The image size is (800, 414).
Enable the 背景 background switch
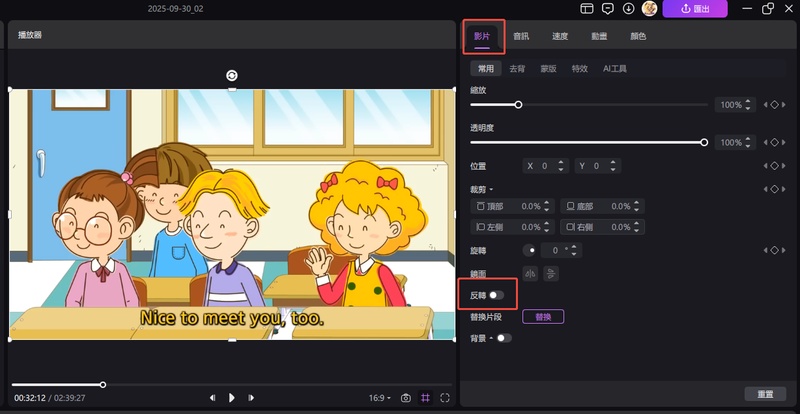503,338
